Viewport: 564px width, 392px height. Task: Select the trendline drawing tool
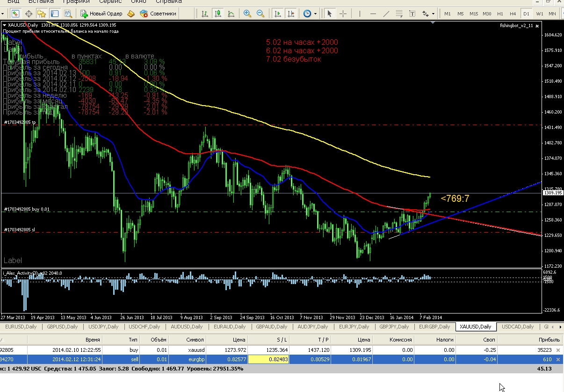coord(386,14)
